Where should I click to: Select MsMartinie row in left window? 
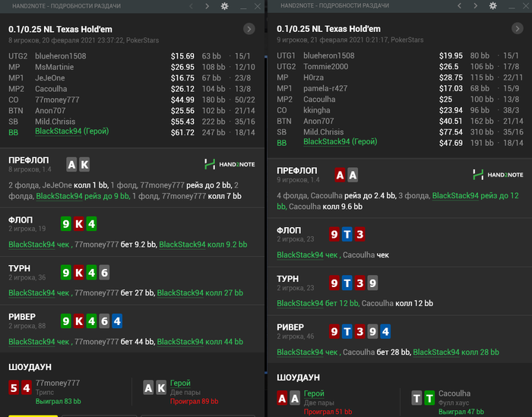point(131,67)
